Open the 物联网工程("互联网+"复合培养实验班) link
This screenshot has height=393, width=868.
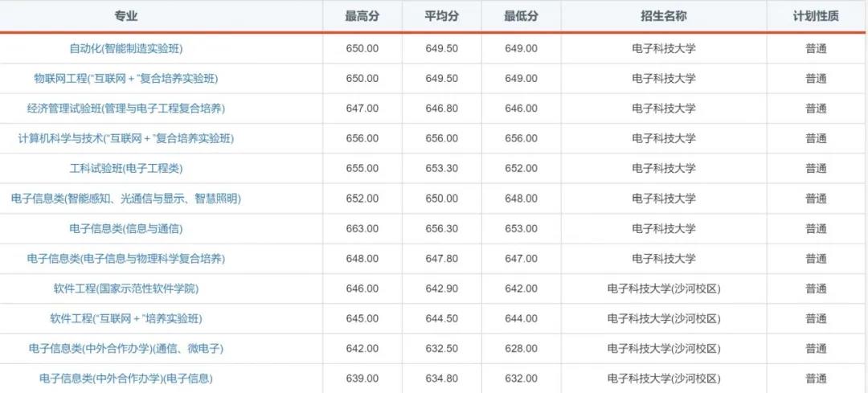[126, 78]
